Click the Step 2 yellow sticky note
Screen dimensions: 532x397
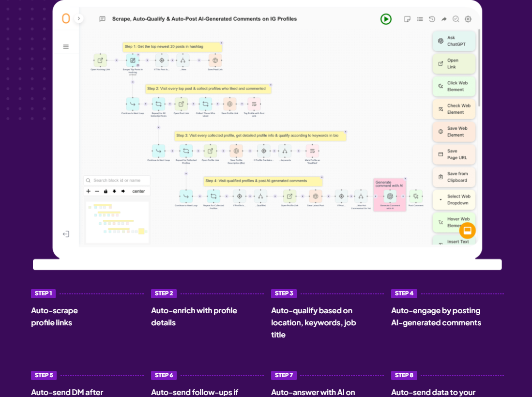pos(208,89)
